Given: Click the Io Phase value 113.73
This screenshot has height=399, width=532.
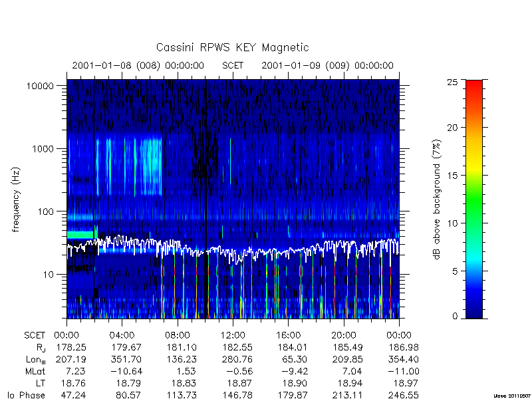Looking at the screenshot, I should point(182,395).
